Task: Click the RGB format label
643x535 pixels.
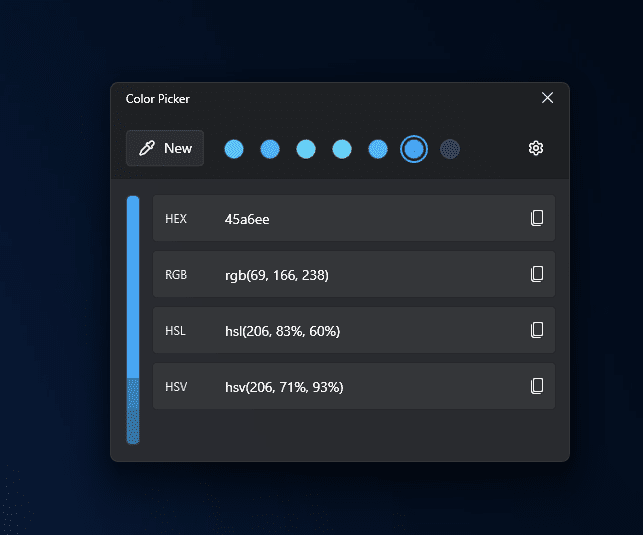Action: click(176, 275)
